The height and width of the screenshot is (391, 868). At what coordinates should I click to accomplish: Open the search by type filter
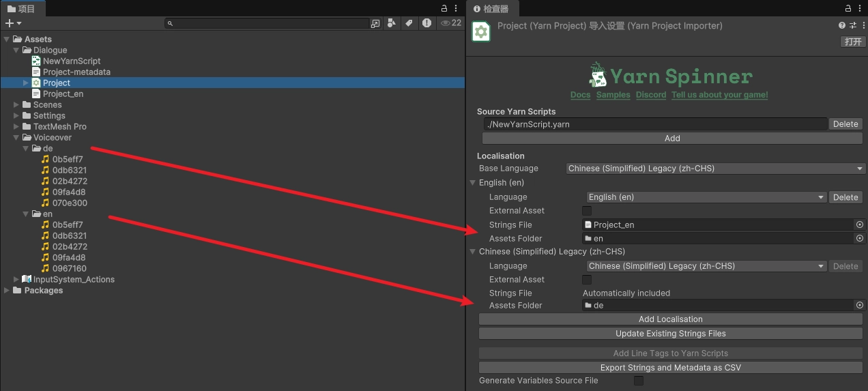[391, 23]
